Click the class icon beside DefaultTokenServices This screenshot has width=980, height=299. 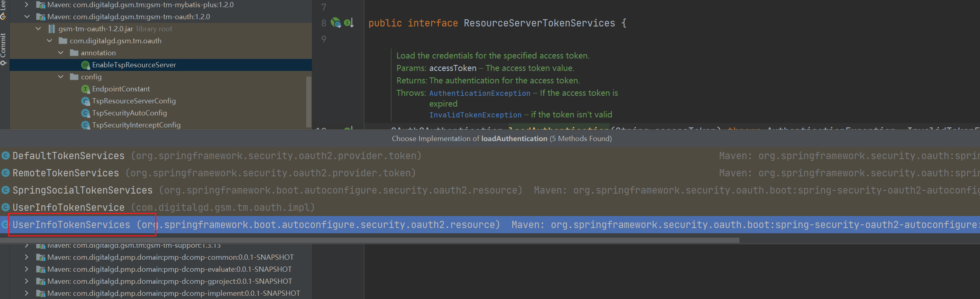[6, 156]
